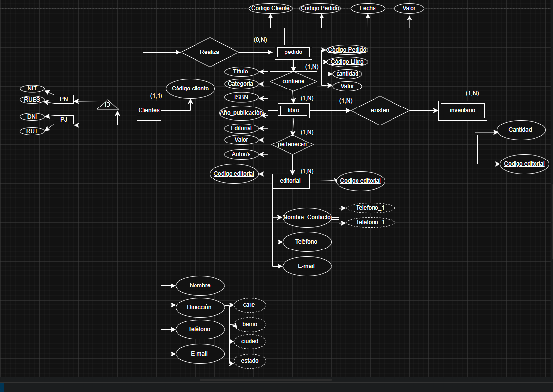Click the NIT attribute ellipse
Screen dimensions: 553x392
32,89
